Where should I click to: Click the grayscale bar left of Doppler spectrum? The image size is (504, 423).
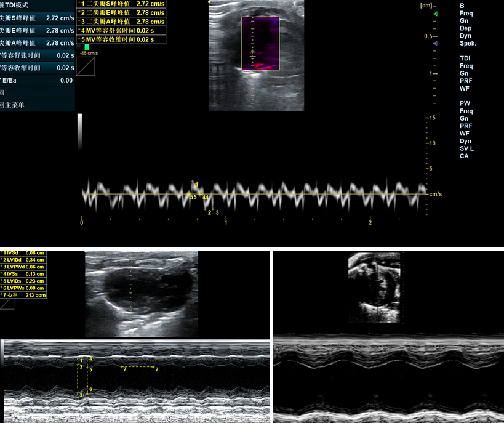pos(80,132)
